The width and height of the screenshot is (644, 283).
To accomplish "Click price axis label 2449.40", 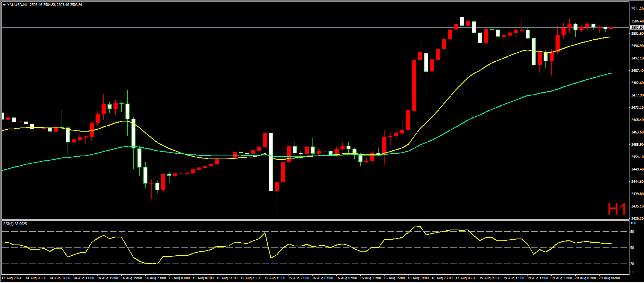I will (x=637, y=169).
